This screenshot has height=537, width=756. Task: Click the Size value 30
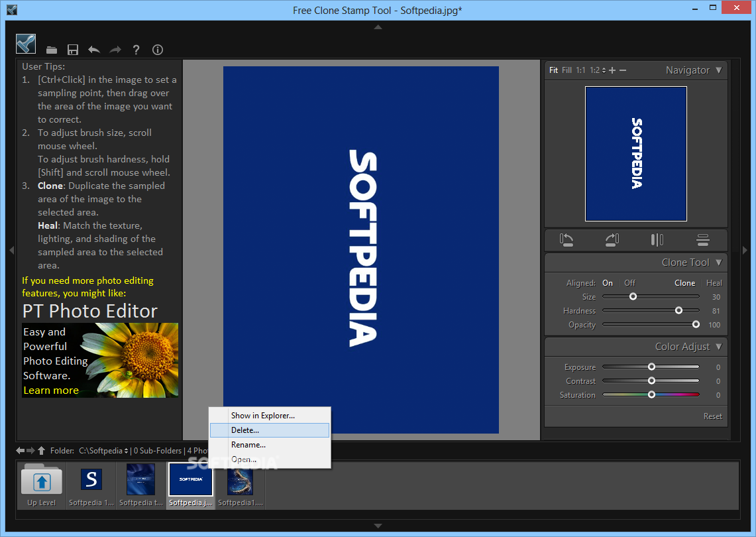716,297
